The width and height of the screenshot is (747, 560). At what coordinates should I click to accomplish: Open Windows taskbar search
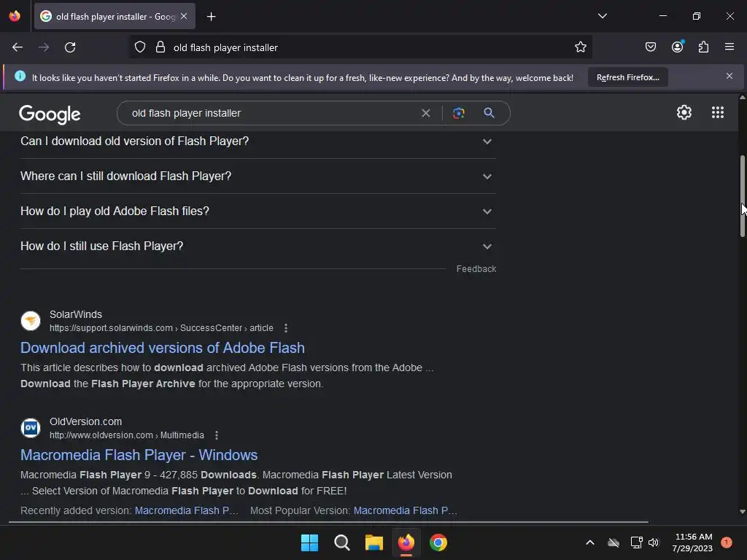pyautogui.click(x=341, y=542)
